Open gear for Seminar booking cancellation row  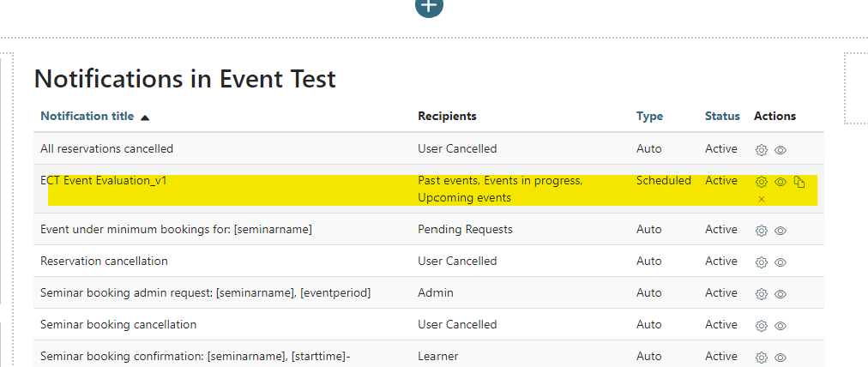tap(761, 326)
